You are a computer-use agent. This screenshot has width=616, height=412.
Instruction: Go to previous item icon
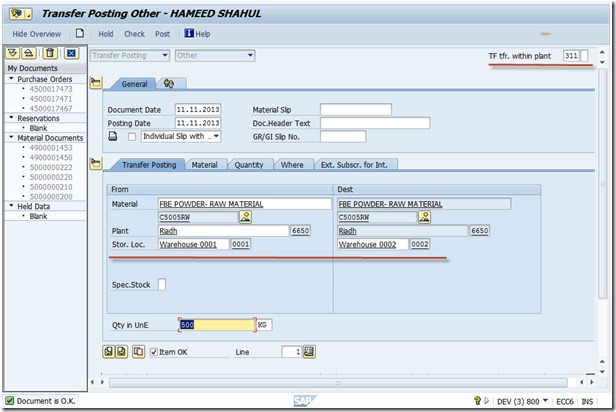point(108,352)
